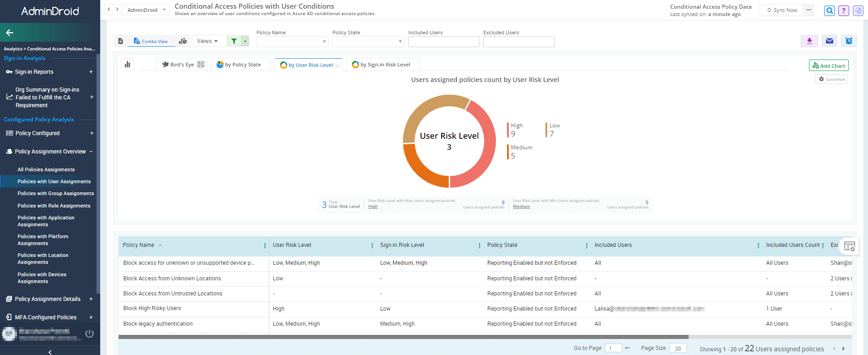Click the email report envelope icon
This screenshot has width=868, height=355.
click(829, 41)
